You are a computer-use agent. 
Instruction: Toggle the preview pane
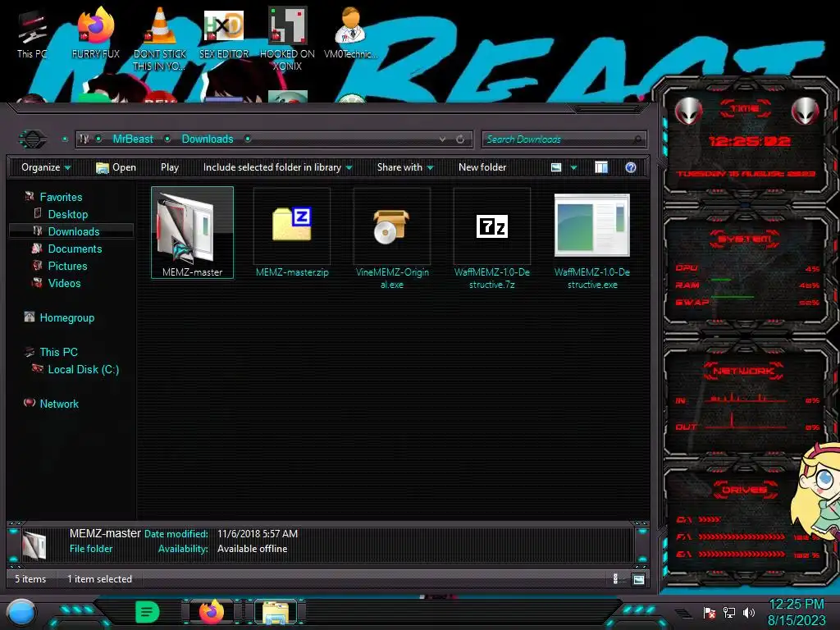pos(601,167)
